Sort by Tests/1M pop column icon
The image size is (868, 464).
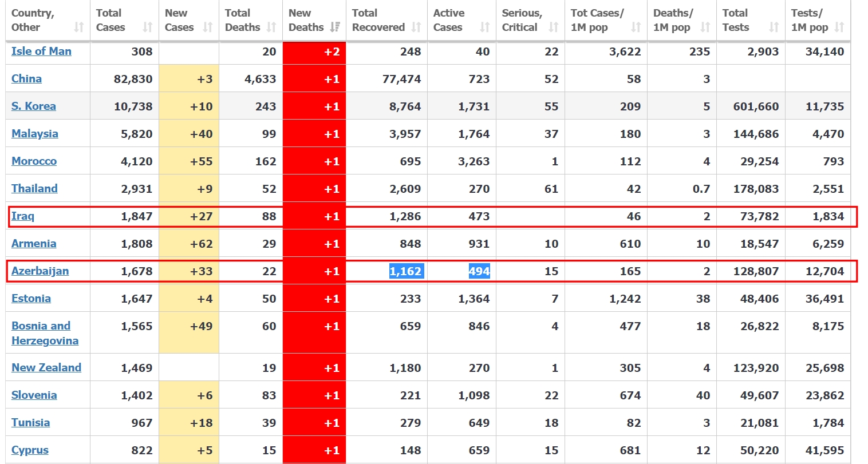[839, 27]
